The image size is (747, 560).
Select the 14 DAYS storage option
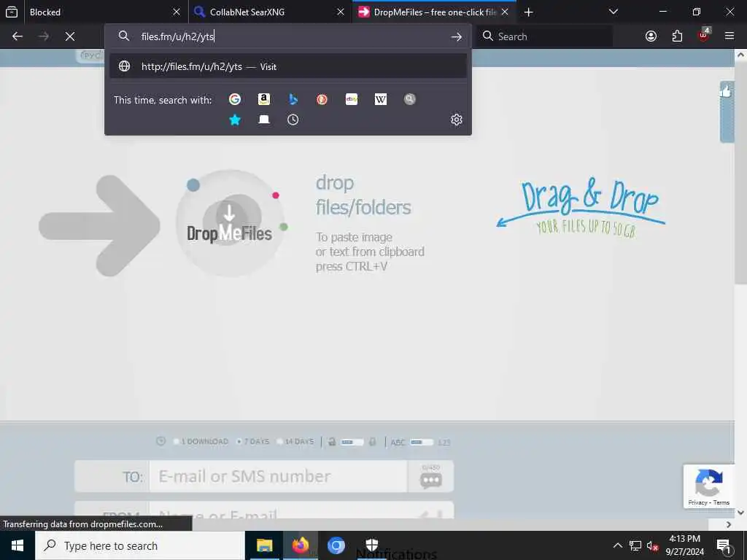click(x=295, y=441)
